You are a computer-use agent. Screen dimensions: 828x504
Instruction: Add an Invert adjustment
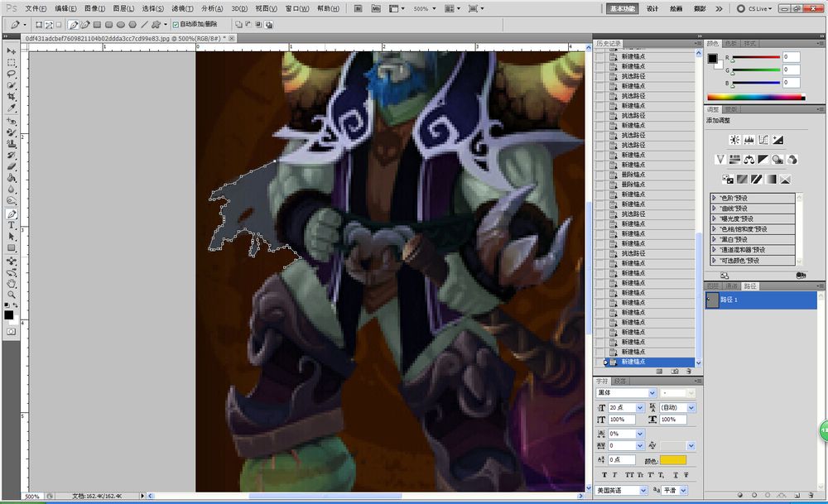(x=728, y=180)
